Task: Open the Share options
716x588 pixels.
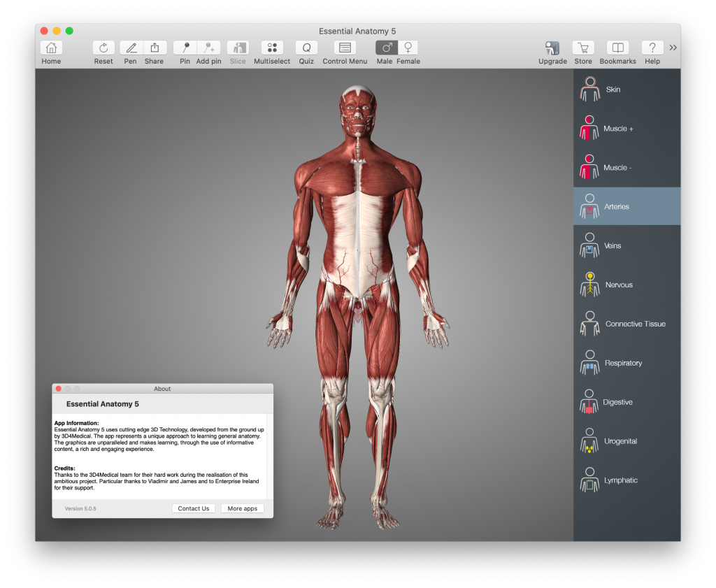Action: click(x=155, y=48)
